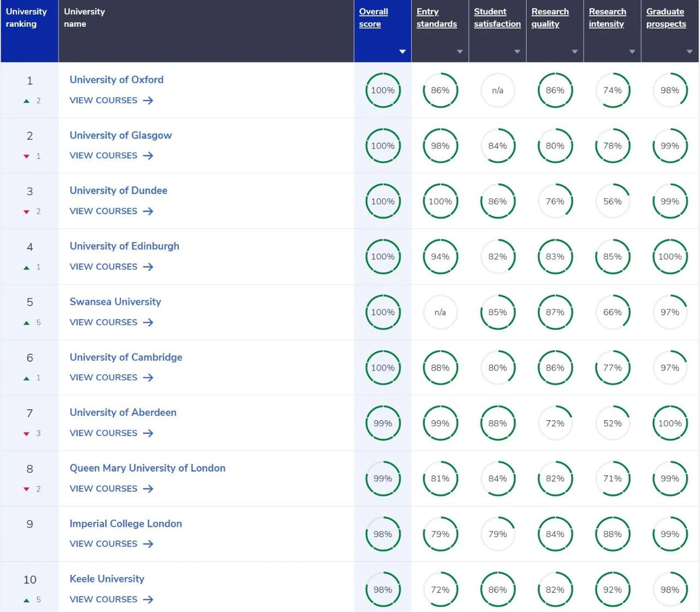Expand the Overall score sort arrow
This screenshot has height=612, width=700.
(x=402, y=52)
